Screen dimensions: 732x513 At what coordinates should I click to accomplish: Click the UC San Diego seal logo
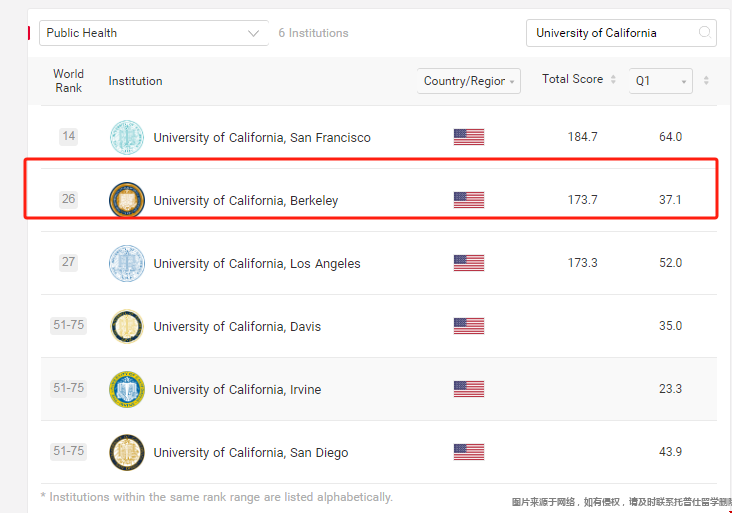coord(127,452)
